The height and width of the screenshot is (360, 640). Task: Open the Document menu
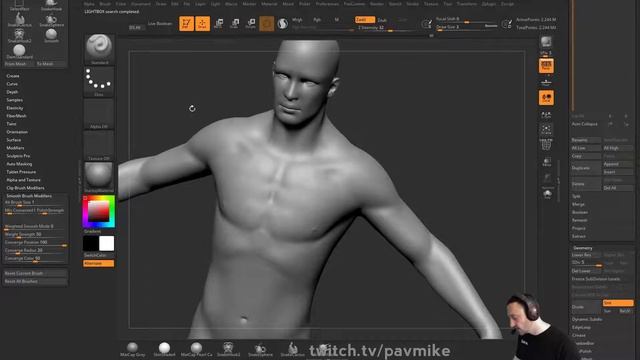(141, 4)
